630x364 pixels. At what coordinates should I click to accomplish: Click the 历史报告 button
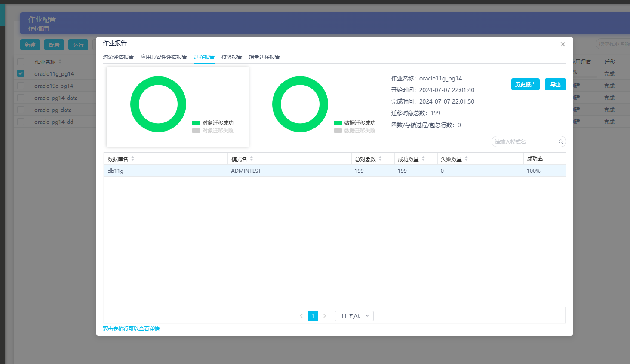point(526,84)
